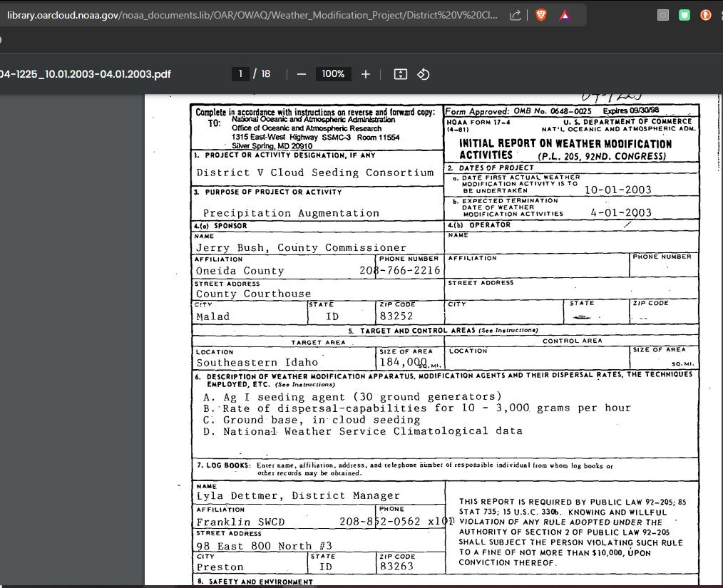
Task: Open Brave Rewards triangle icon
Action: (565, 15)
